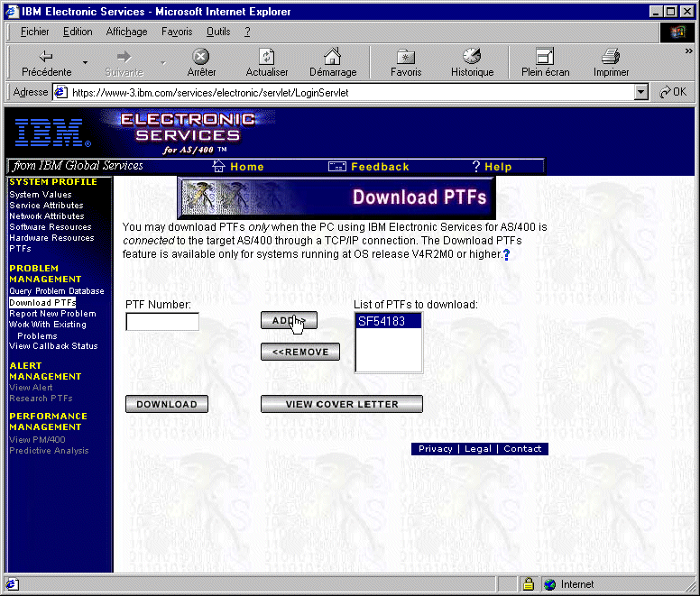Select Download PTFs in the sidebar
This screenshot has height=596, width=700.
[x=42, y=302]
